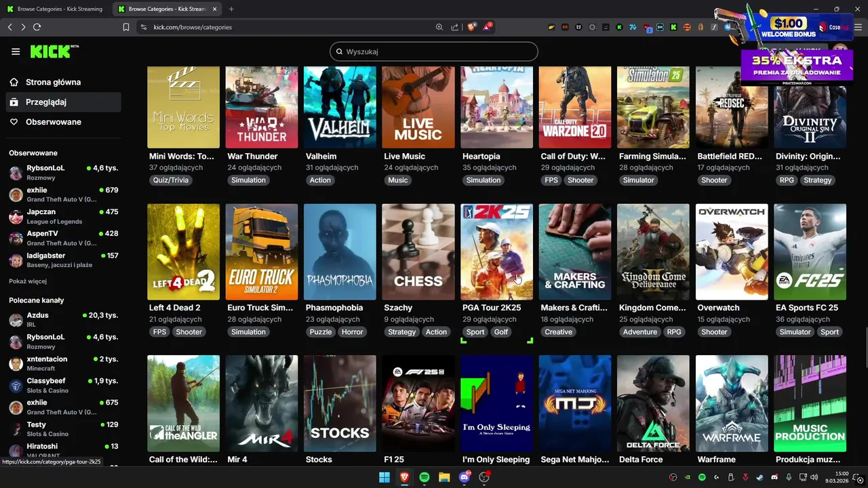The height and width of the screenshot is (488, 868).
Task: Open the hamburger sidebar menu next to Kick logo
Action: pos(16,52)
